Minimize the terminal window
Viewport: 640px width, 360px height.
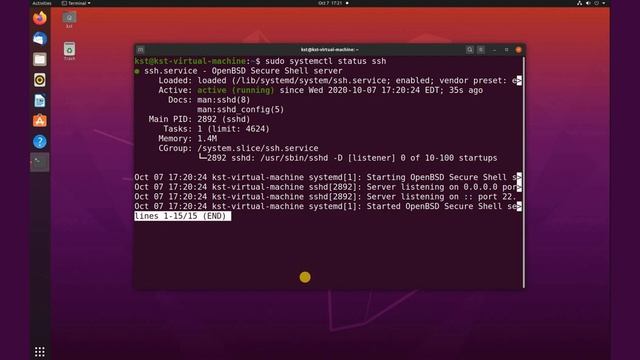pos(494,50)
